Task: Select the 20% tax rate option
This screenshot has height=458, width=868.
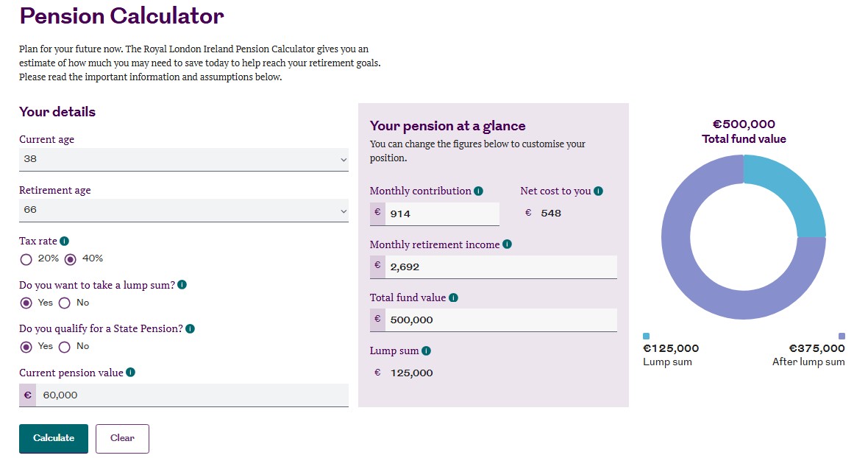Action: coord(26,259)
